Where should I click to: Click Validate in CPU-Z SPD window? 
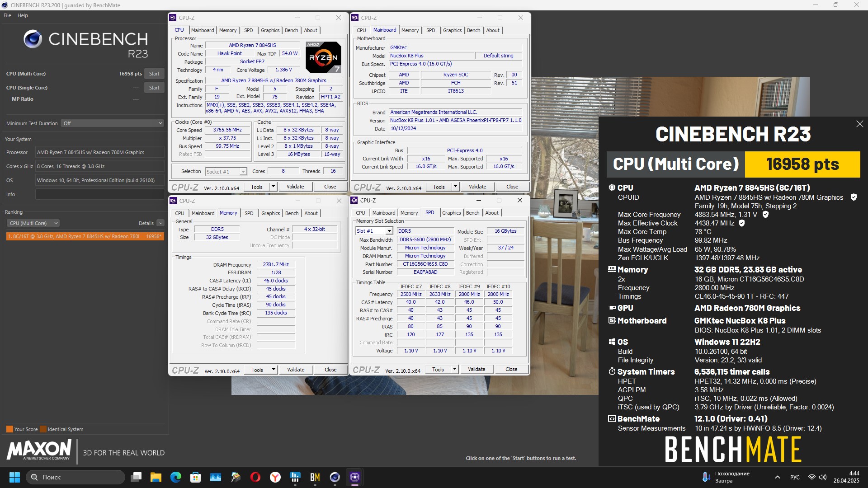(476, 369)
